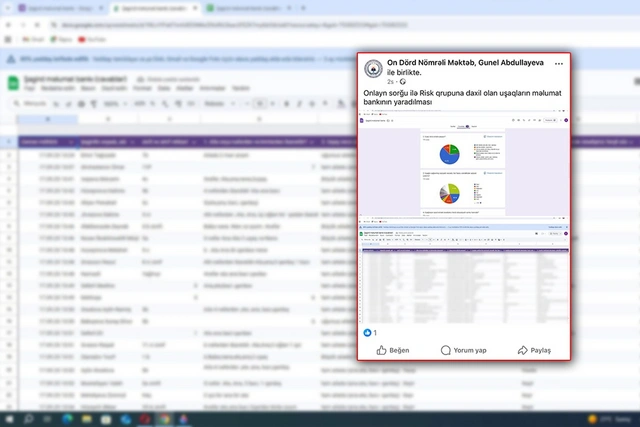Click the green Google Sheets home icon
This screenshot has height=427, width=640.
coord(12,82)
